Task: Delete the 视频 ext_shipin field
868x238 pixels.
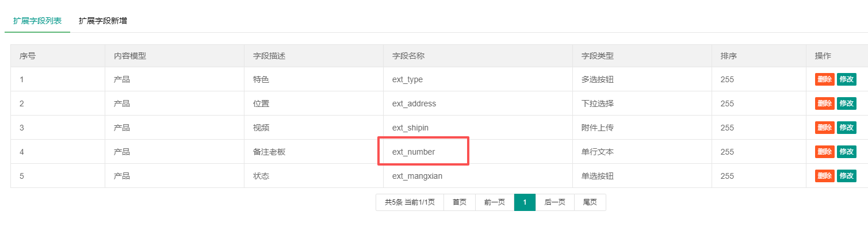Action: click(824, 128)
